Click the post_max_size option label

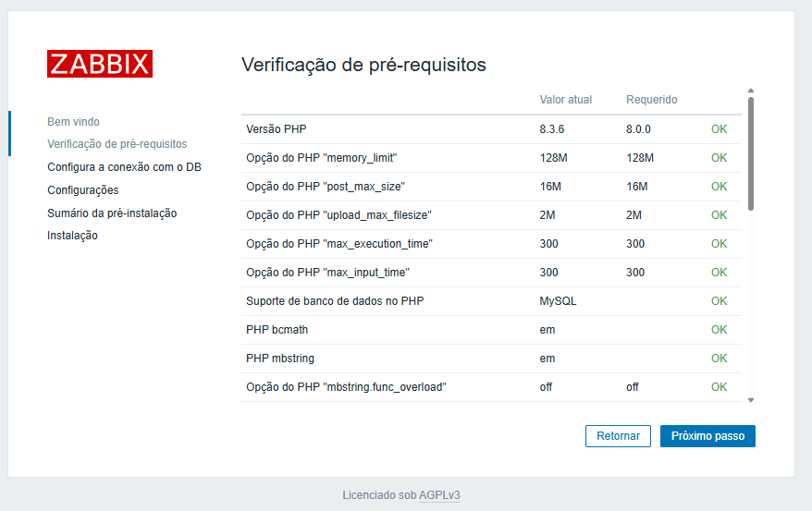point(326,186)
